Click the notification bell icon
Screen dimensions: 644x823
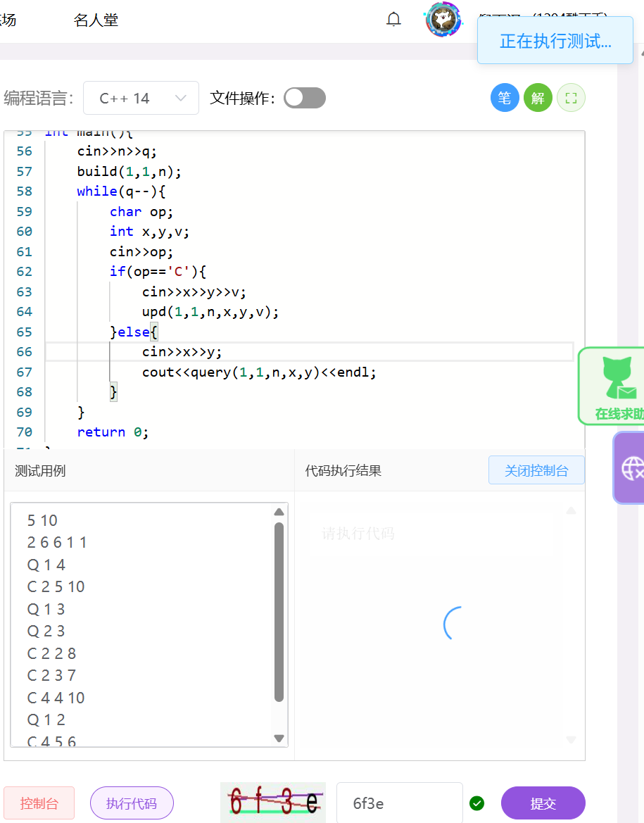pos(393,20)
